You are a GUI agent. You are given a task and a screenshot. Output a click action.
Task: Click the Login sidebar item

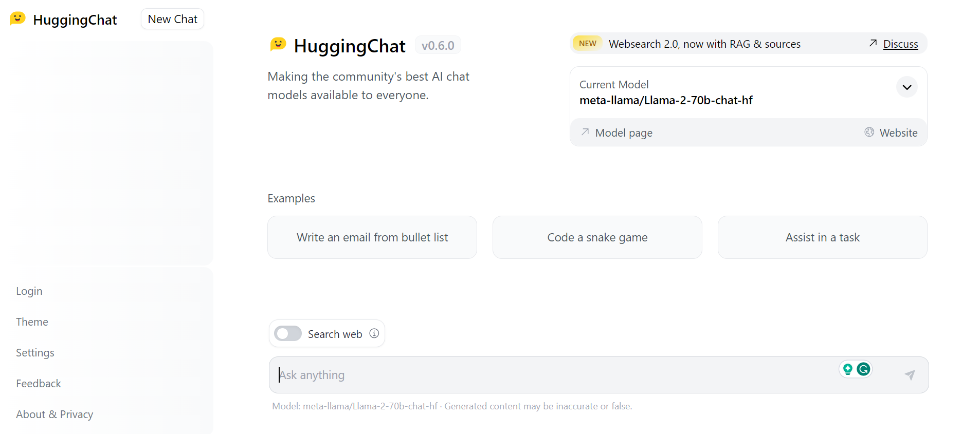tap(29, 291)
